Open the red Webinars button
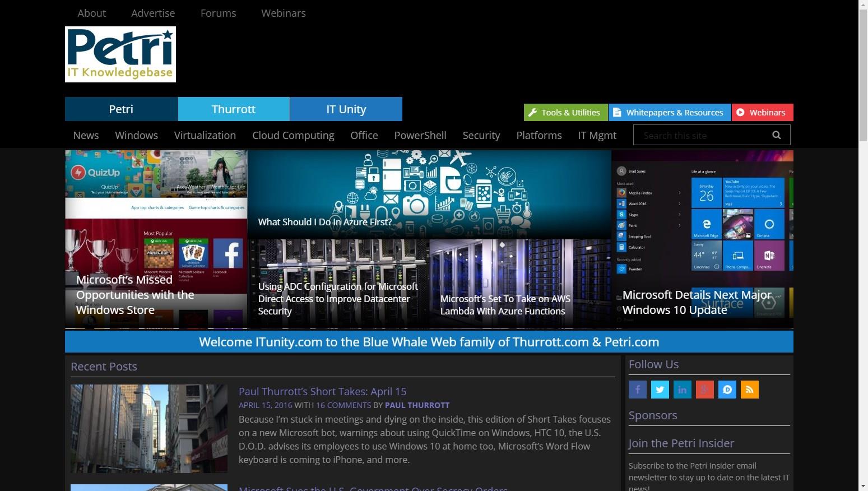The width and height of the screenshot is (868, 491). pyautogui.click(x=763, y=112)
